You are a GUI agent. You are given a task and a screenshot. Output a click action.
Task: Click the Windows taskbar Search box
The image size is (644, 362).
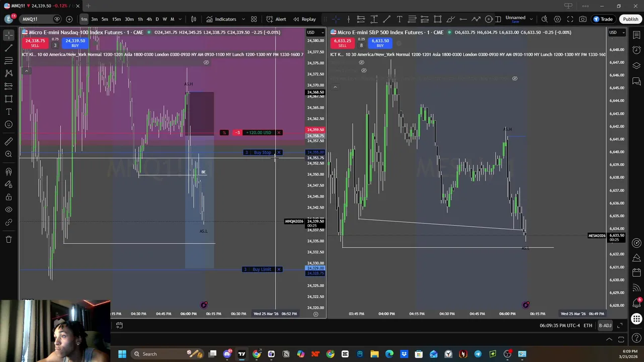(167, 354)
